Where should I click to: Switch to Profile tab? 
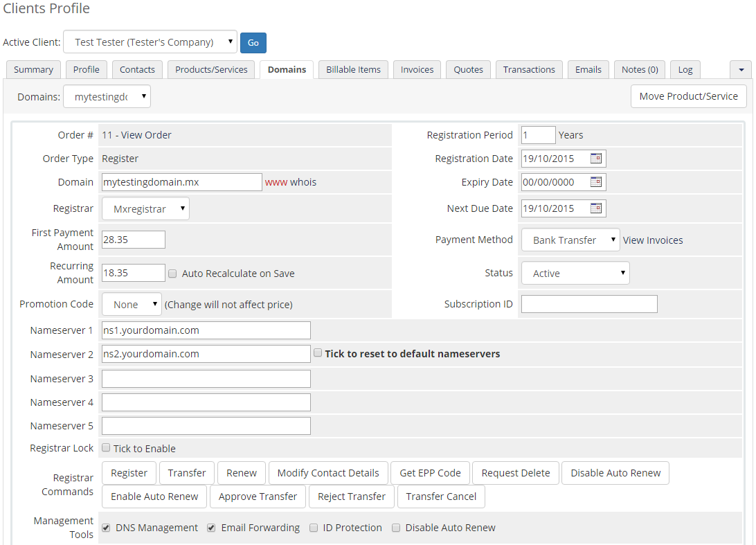[87, 69]
